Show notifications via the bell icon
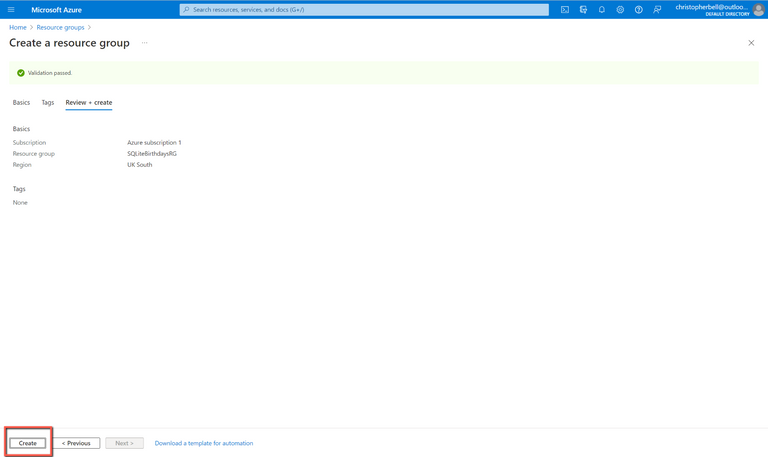The image size is (768, 457). click(x=602, y=10)
